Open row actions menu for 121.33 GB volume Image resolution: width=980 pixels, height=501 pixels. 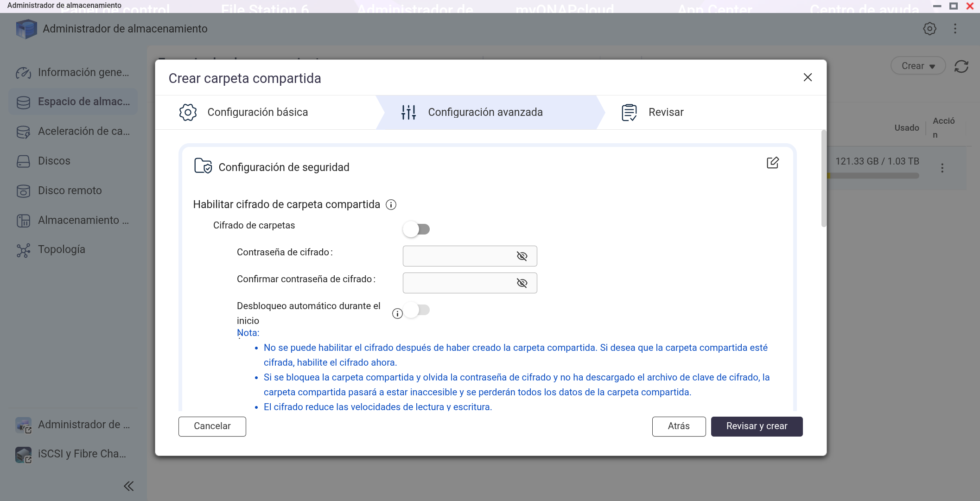[x=942, y=168]
